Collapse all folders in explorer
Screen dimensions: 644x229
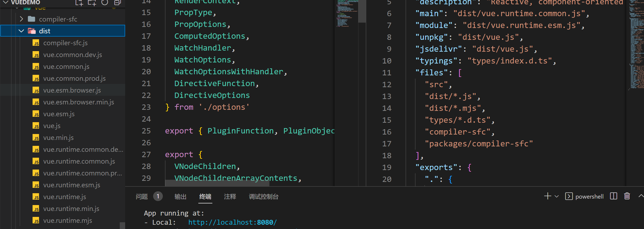117,3
